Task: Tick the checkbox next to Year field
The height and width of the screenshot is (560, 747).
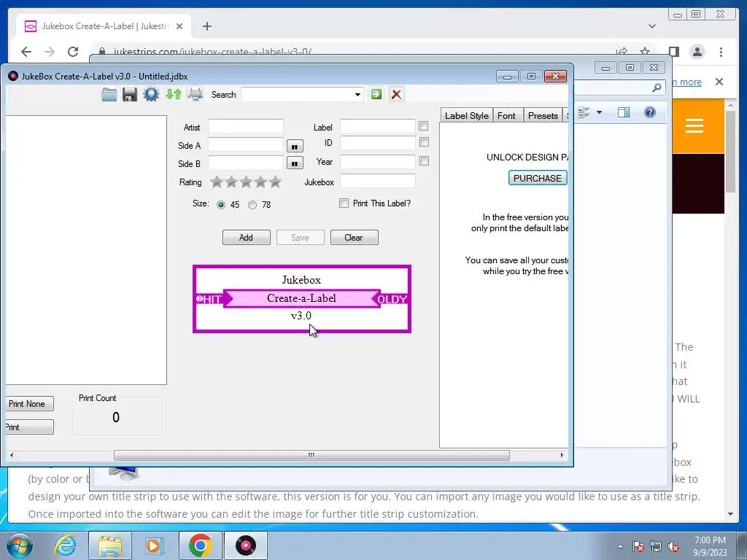Action: click(x=424, y=161)
